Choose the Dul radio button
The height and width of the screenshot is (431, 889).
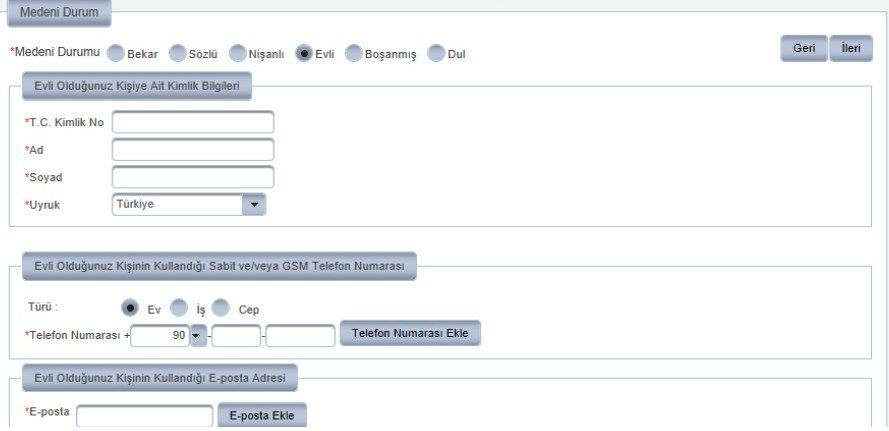435,53
